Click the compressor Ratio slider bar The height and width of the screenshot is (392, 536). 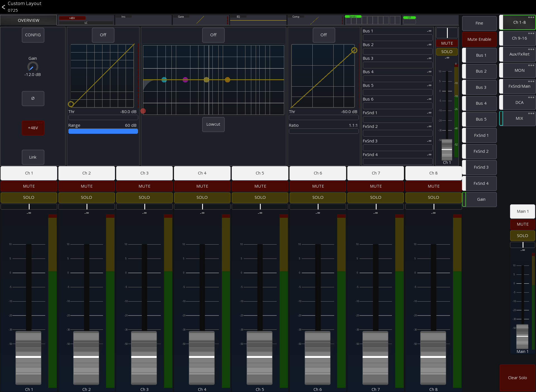324,131
